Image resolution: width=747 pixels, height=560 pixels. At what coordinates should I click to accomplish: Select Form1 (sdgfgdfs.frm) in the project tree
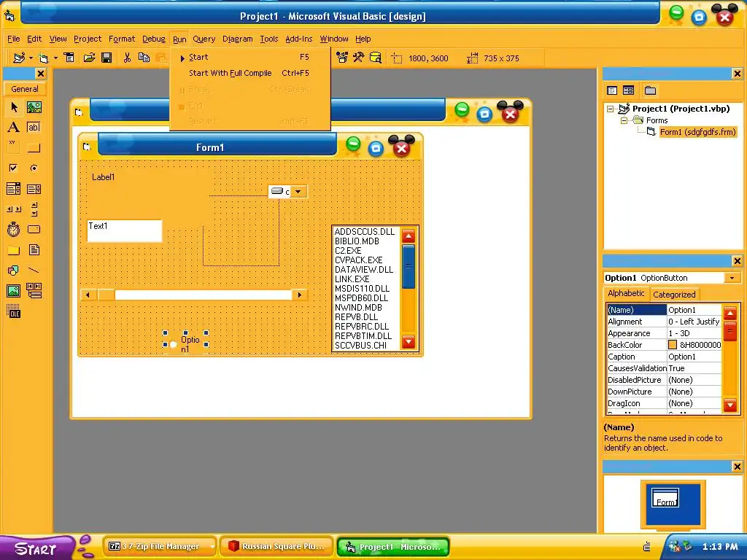tap(697, 132)
